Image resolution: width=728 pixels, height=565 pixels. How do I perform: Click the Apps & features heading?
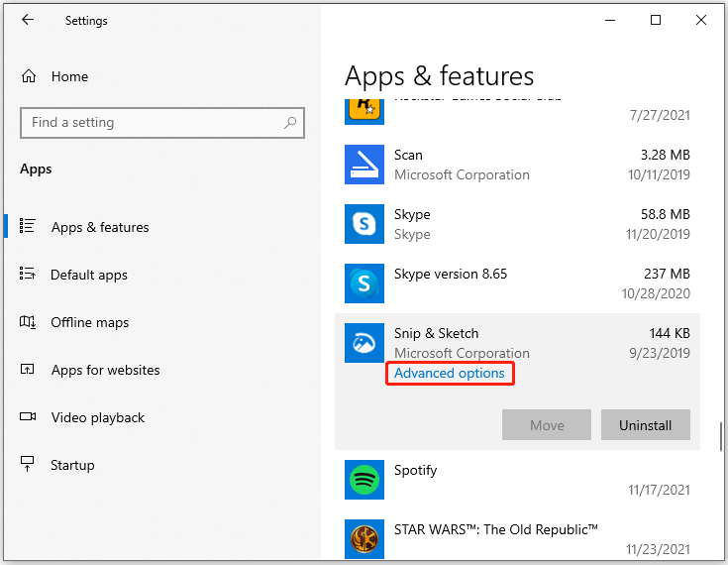(439, 76)
